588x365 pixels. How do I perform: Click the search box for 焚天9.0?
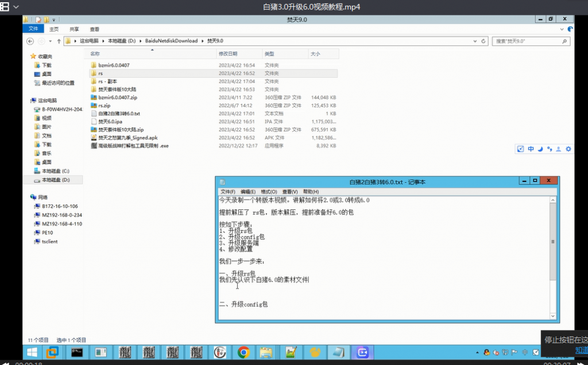pyautogui.click(x=531, y=41)
